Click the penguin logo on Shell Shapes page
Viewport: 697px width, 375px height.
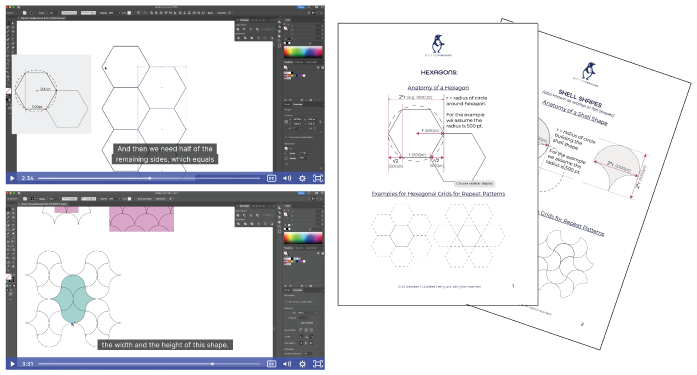589,71
